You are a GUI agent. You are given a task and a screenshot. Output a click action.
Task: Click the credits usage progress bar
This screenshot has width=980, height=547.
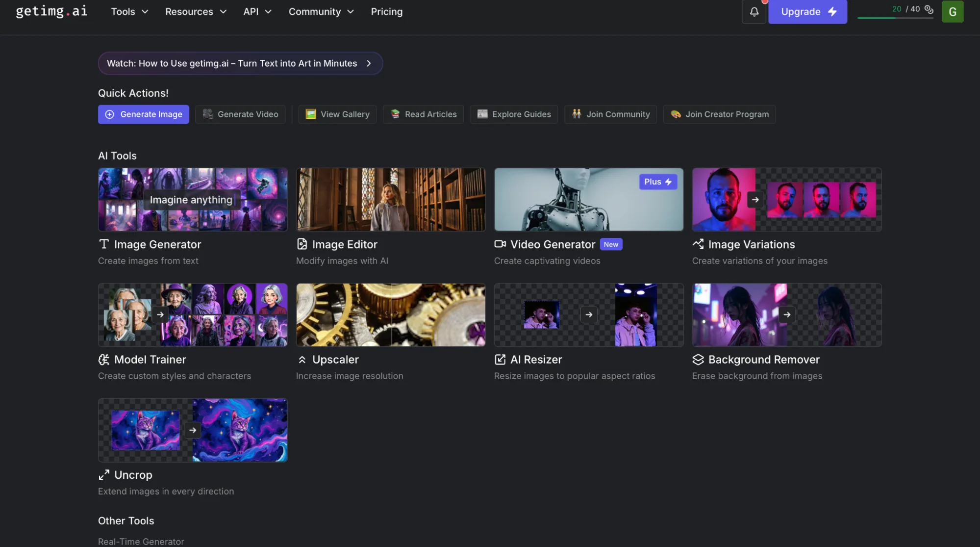click(x=895, y=18)
